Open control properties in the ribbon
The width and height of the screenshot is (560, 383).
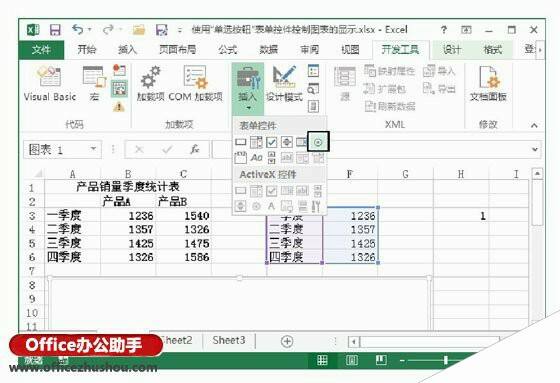tap(313, 71)
